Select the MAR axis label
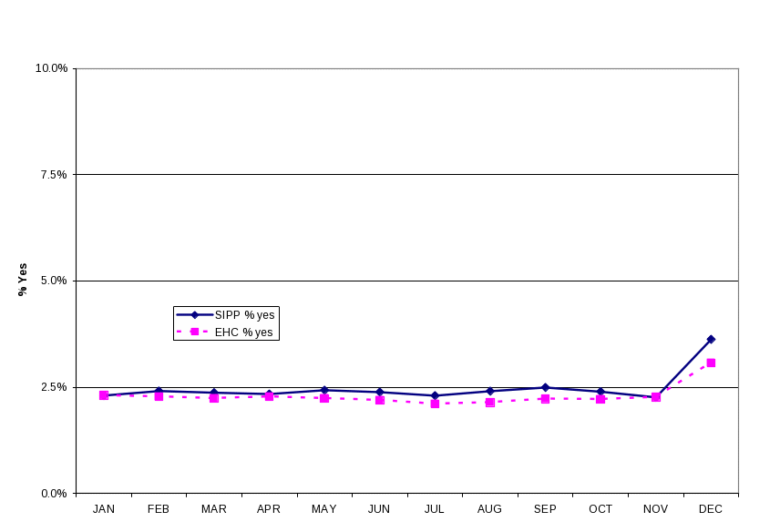Viewport: 780px width, 532px height. (214, 509)
